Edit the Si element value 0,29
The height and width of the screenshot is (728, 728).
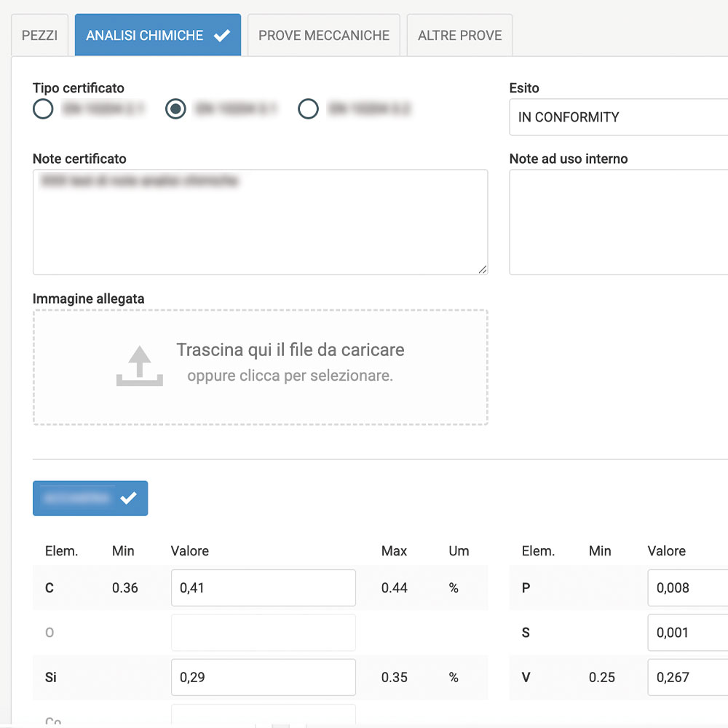coord(263,678)
